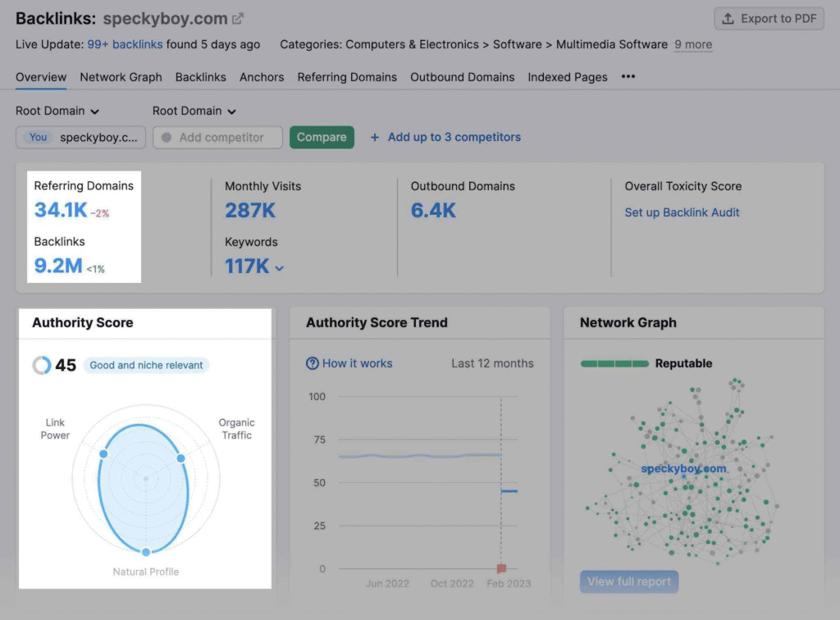Click the avatar placeholder in Add competitor field

coord(167,137)
